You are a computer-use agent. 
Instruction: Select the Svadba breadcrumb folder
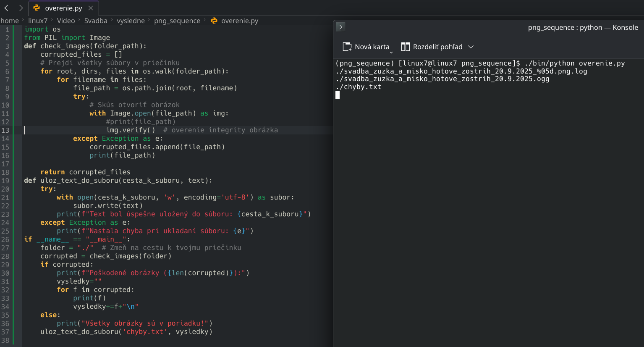(x=96, y=21)
